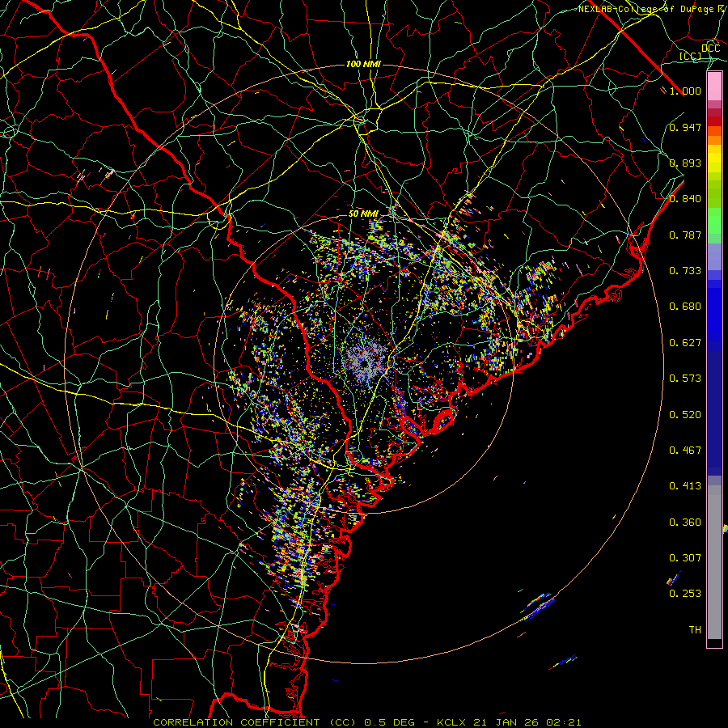
Task: Click the pink band atop the color bar
Action: (x=714, y=87)
